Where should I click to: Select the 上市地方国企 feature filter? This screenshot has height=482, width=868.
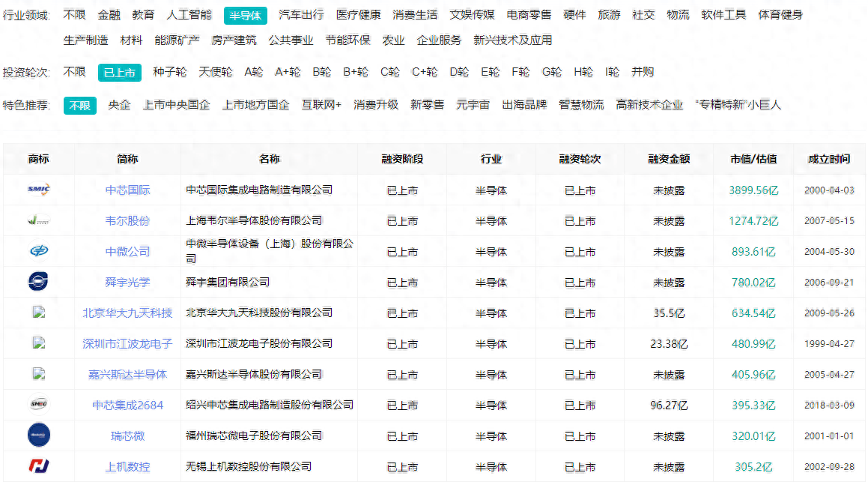coord(255,105)
